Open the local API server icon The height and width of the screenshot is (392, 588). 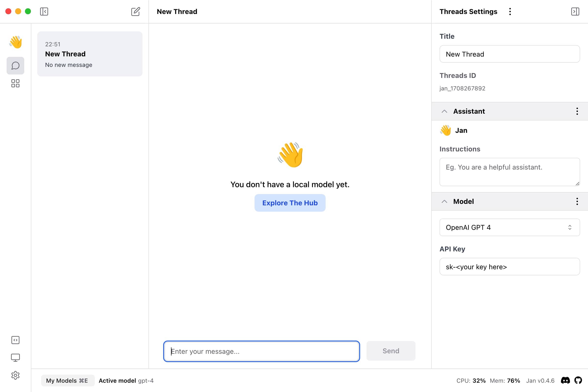(15, 340)
